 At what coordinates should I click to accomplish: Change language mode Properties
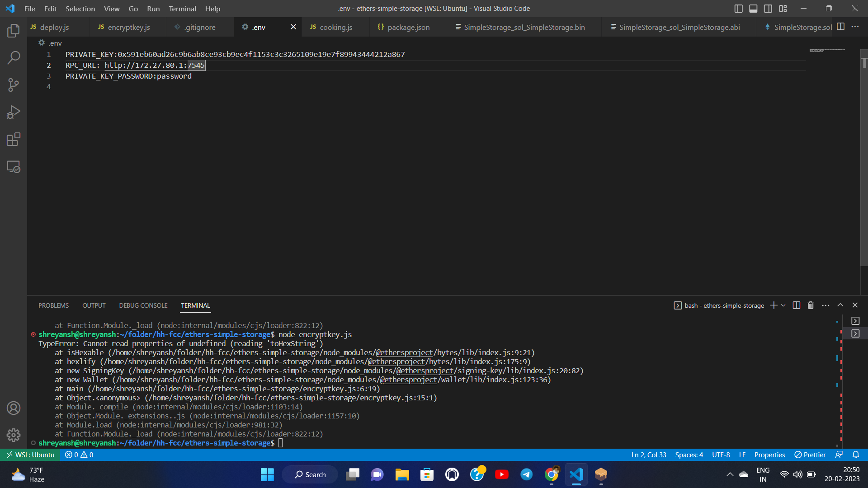pyautogui.click(x=769, y=455)
